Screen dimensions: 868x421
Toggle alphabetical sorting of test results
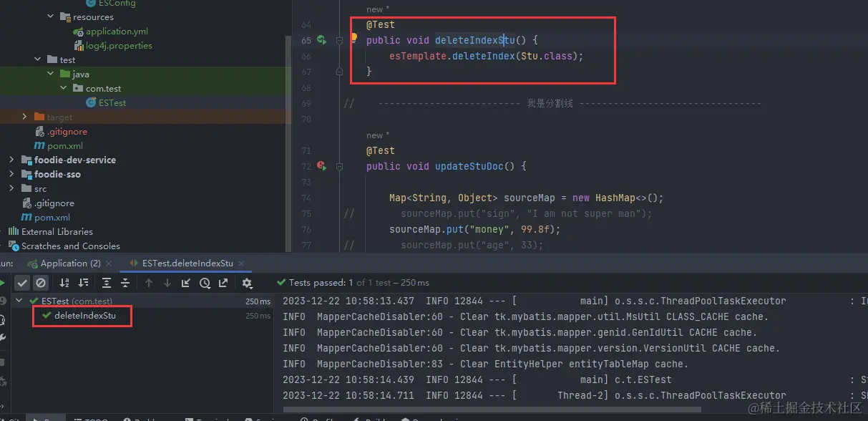pos(64,284)
